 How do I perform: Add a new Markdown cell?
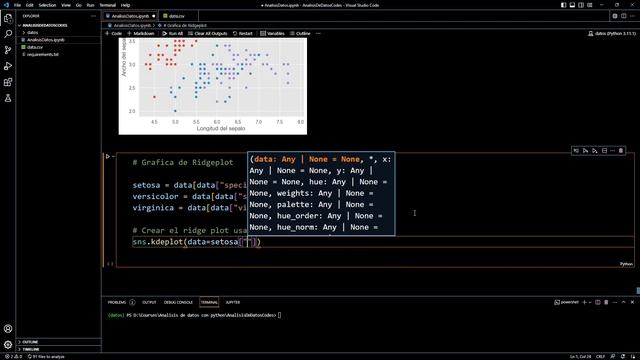point(141,33)
